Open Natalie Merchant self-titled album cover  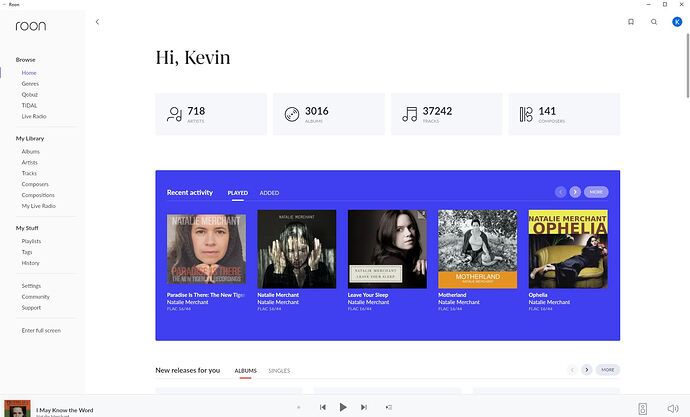pyautogui.click(x=297, y=249)
